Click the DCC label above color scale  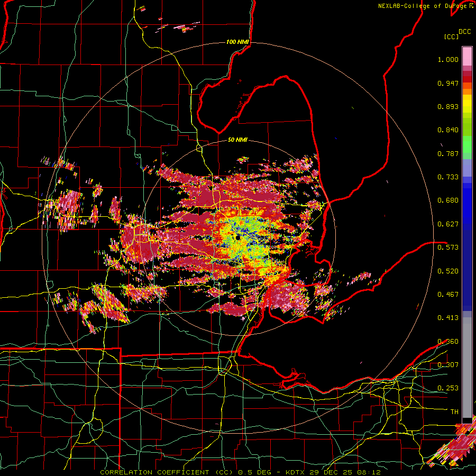465,32
